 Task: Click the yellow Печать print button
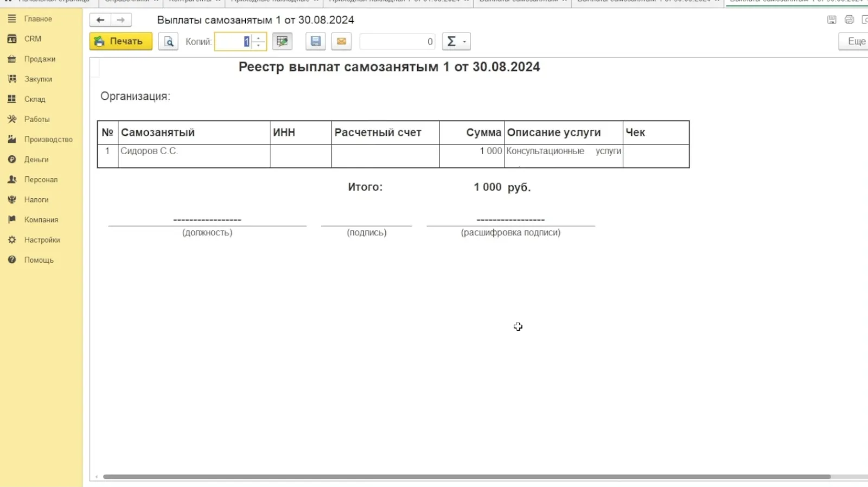coord(120,41)
